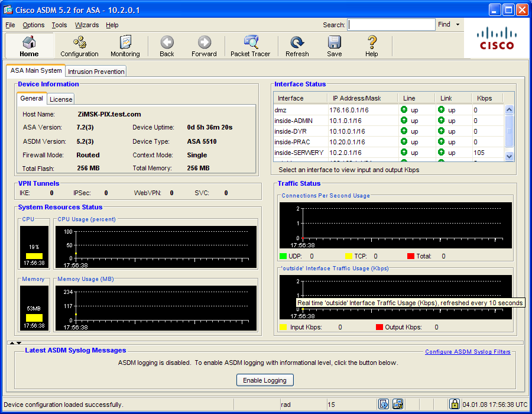Expand syslog panel with down arrow
This screenshot has width=532, height=414.
click(19, 343)
